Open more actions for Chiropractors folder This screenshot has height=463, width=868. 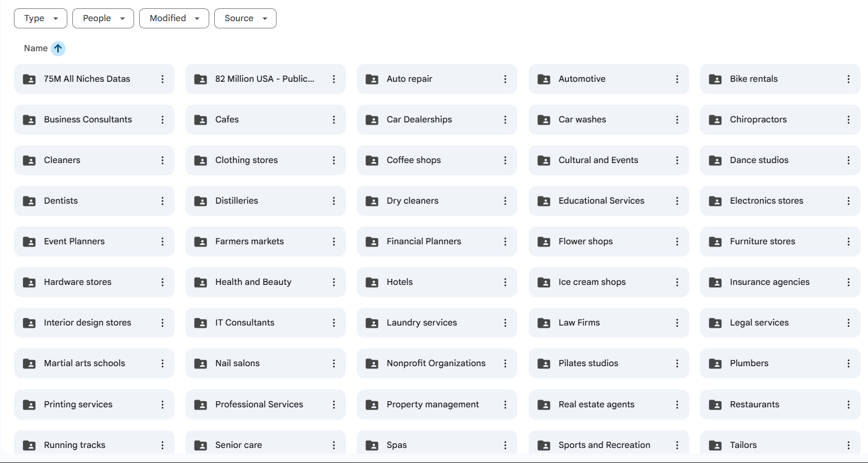tap(849, 120)
